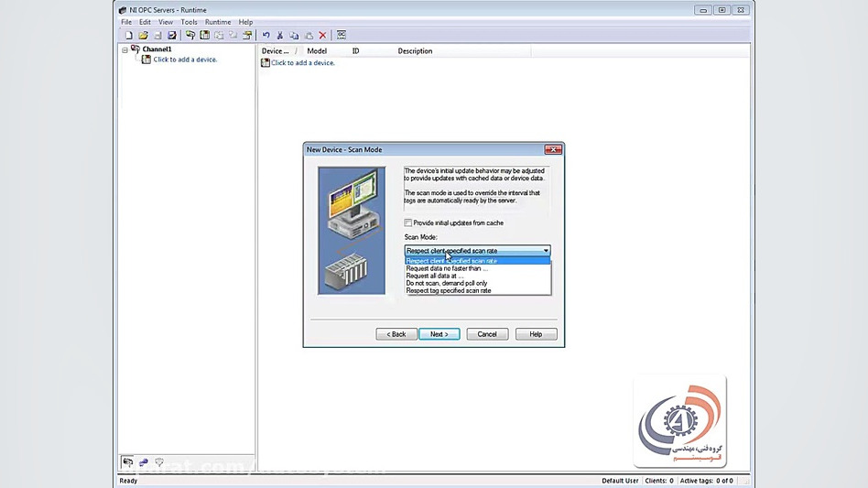Click the New Project toolbar icon
Screen dimensions: 868x488
click(128, 36)
